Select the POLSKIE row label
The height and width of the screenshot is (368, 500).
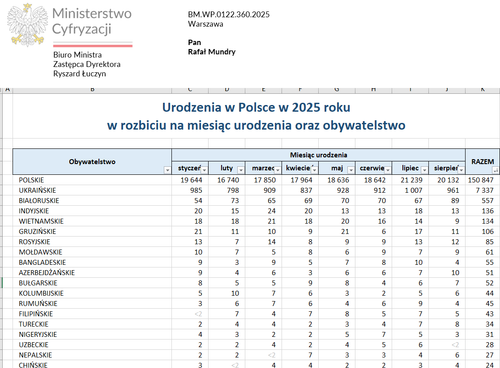(31, 180)
